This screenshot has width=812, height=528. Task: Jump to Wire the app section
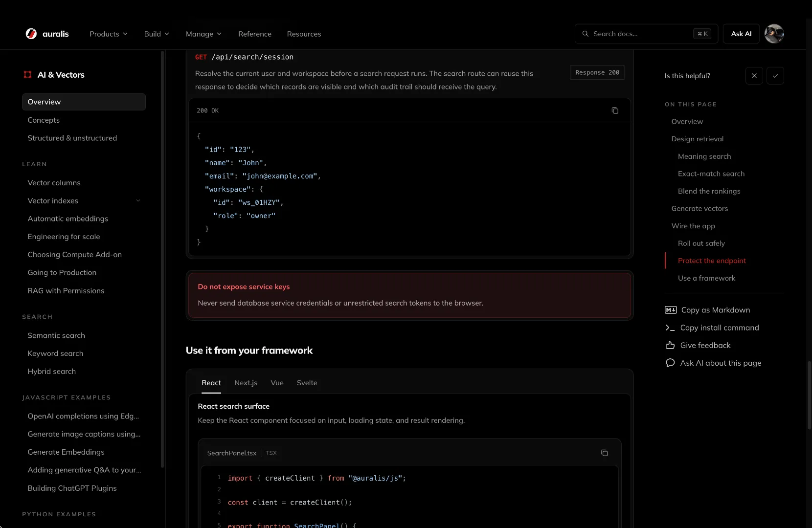pos(693,226)
